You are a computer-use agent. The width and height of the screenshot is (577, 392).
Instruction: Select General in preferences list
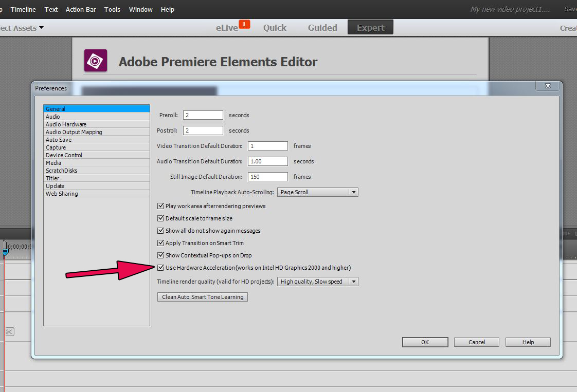tap(96, 109)
